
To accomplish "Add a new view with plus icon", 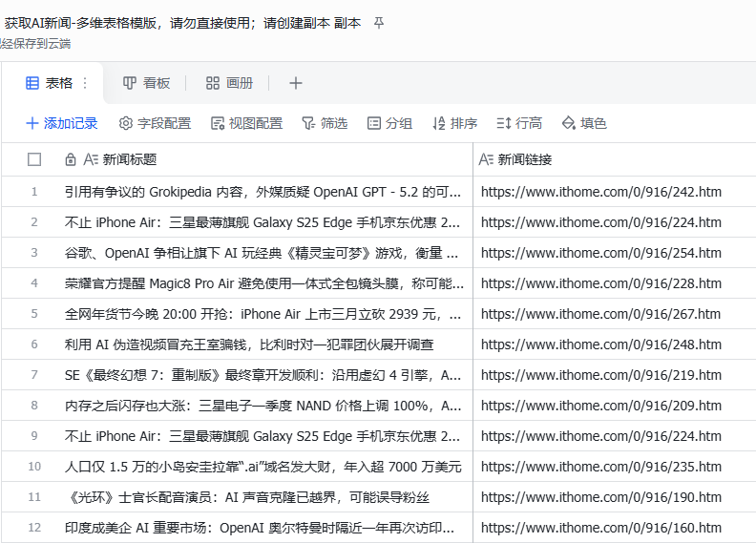I will (x=296, y=83).
